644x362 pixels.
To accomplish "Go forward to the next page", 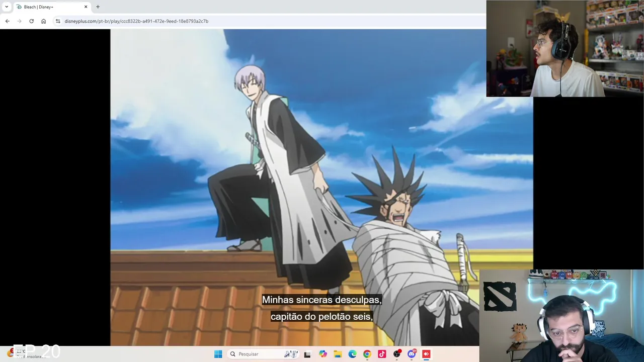I will (x=19, y=21).
